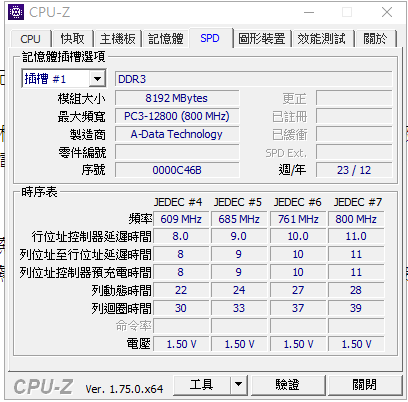This screenshot has height=402, width=408.
Task: Click the empty SPD Ext. field
Action: click(354, 152)
